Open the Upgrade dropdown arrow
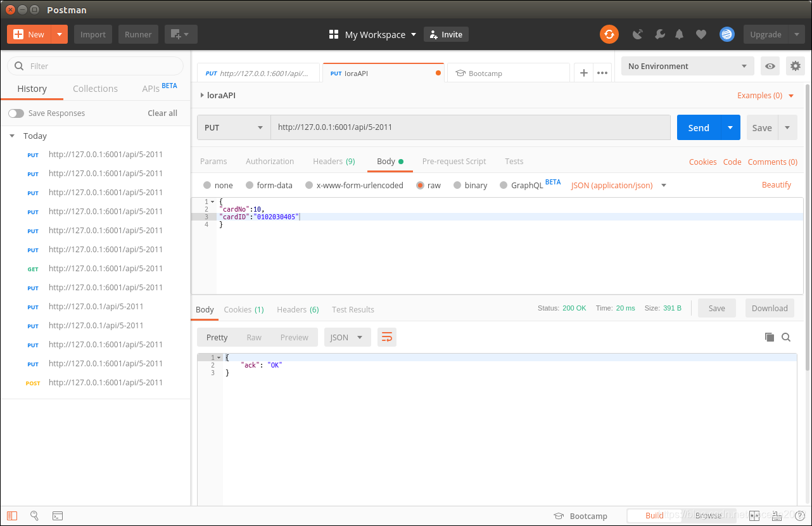 click(796, 34)
